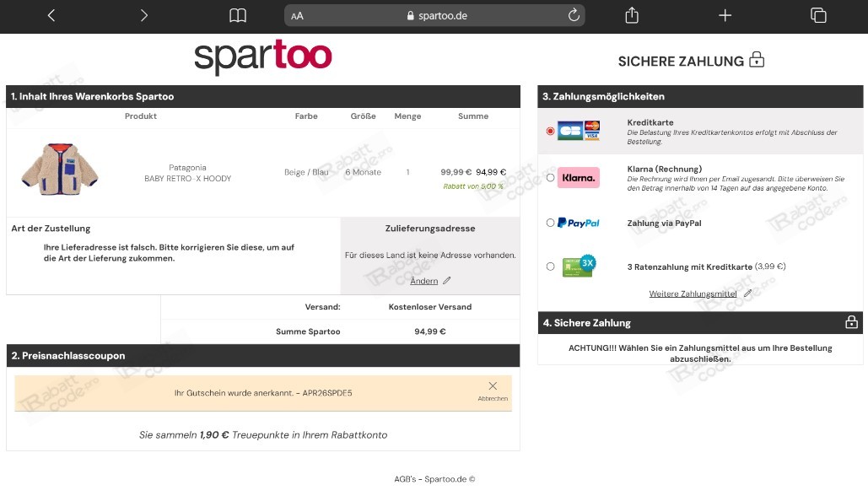Screen dimensions: 868x501
Task: Open a new tab with the plus icon
Action: coord(725,15)
